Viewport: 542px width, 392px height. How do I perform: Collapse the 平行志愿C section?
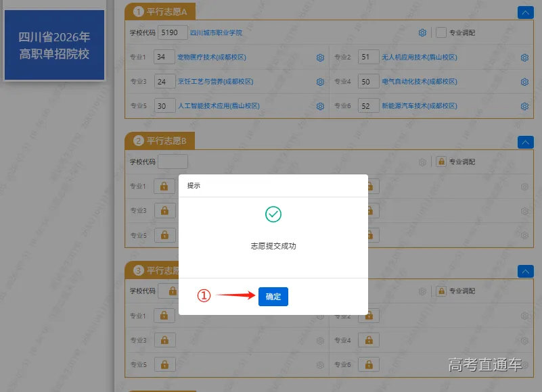525,271
